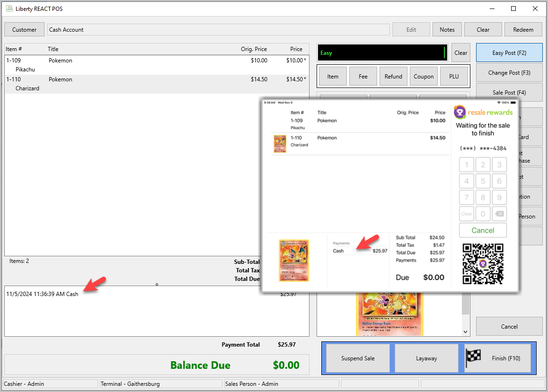This screenshot has width=548, height=392.
Task: Select the Cash Account customer field
Action: (219, 30)
